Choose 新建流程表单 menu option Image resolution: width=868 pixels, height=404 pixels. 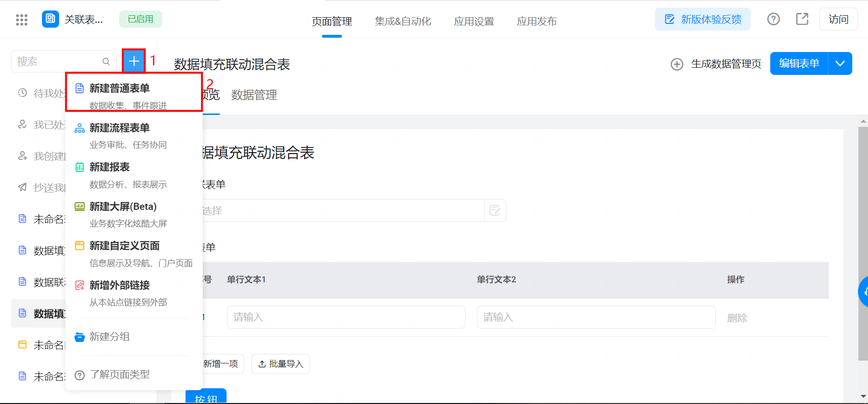[x=120, y=128]
